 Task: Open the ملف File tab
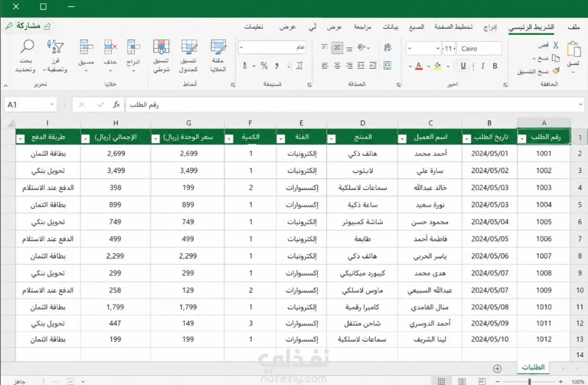(574, 27)
